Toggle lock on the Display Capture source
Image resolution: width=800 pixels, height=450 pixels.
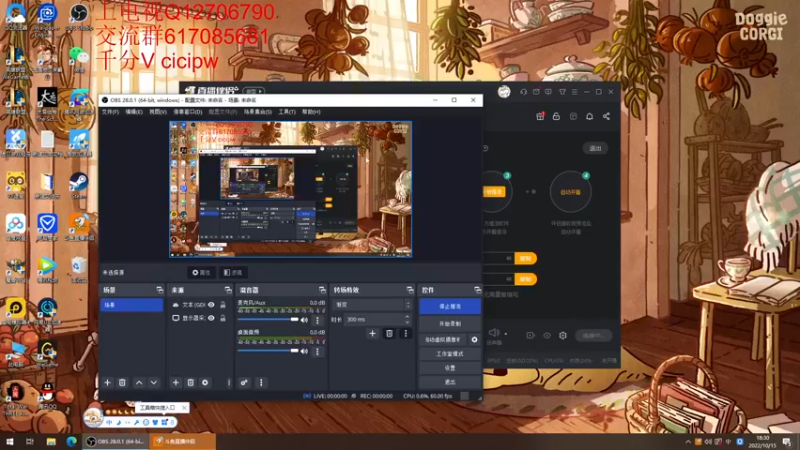pos(223,318)
